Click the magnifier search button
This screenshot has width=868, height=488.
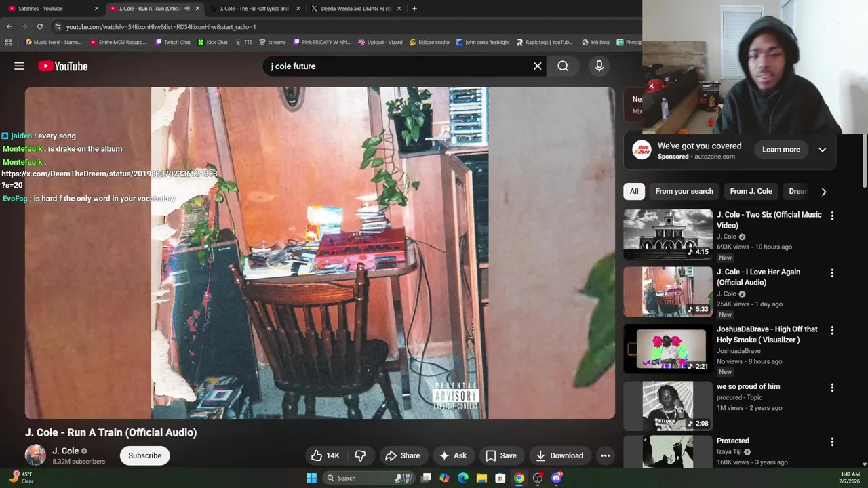pyautogui.click(x=563, y=66)
